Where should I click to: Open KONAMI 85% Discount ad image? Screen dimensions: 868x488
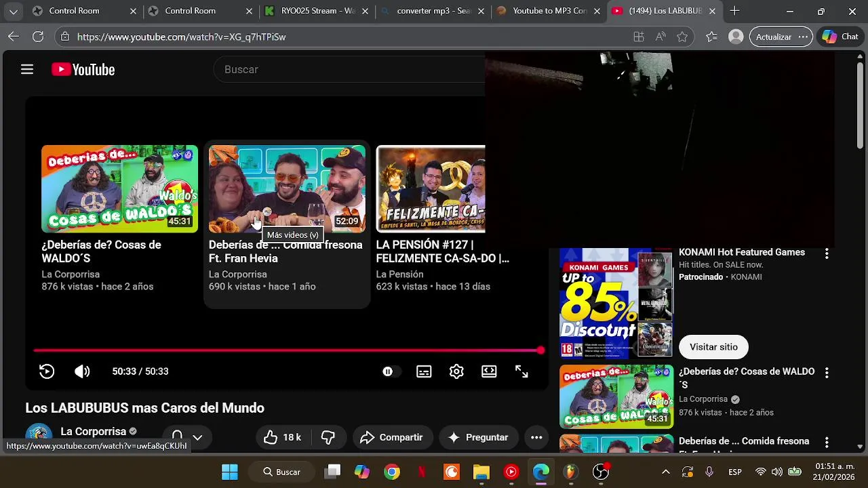tap(616, 303)
